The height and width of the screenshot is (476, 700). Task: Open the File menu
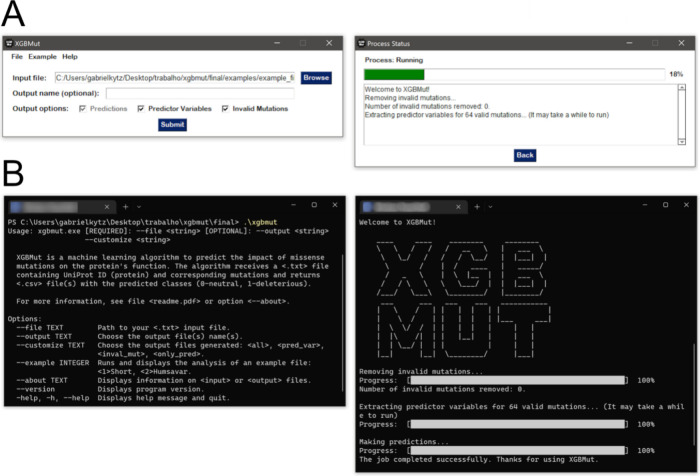click(17, 57)
